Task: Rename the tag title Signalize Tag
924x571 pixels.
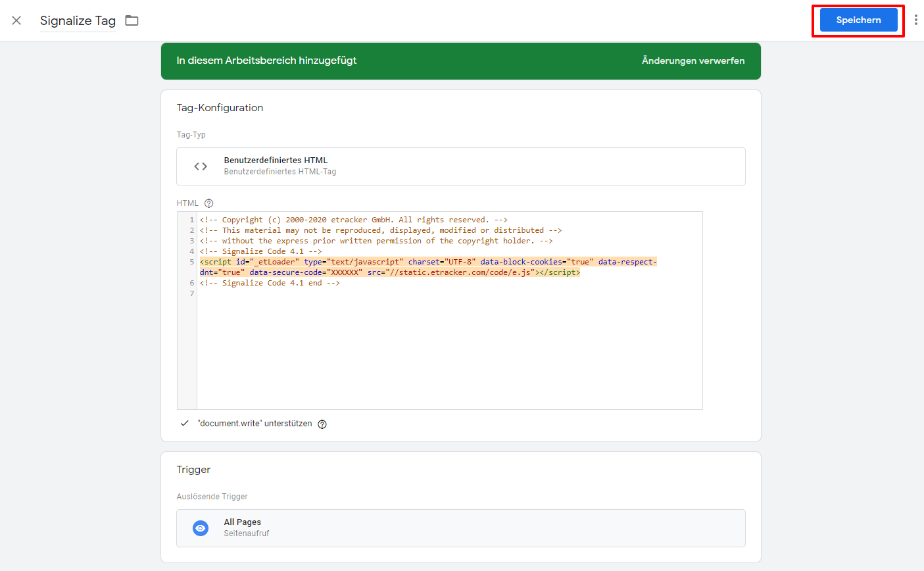Action: (78, 20)
